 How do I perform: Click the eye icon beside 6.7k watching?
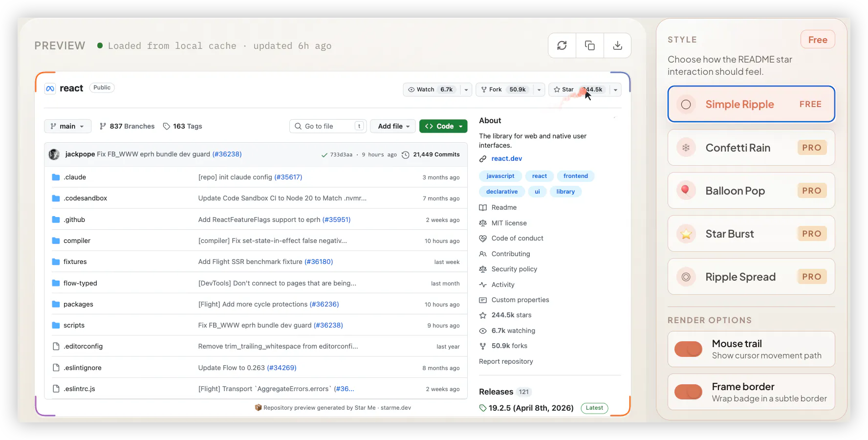(483, 331)
